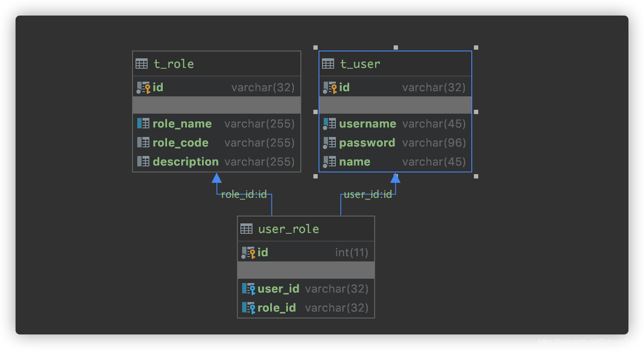Screen dimensions: 644x350
Task: Click the role_id:id relationship label
Action: (244, 194)
